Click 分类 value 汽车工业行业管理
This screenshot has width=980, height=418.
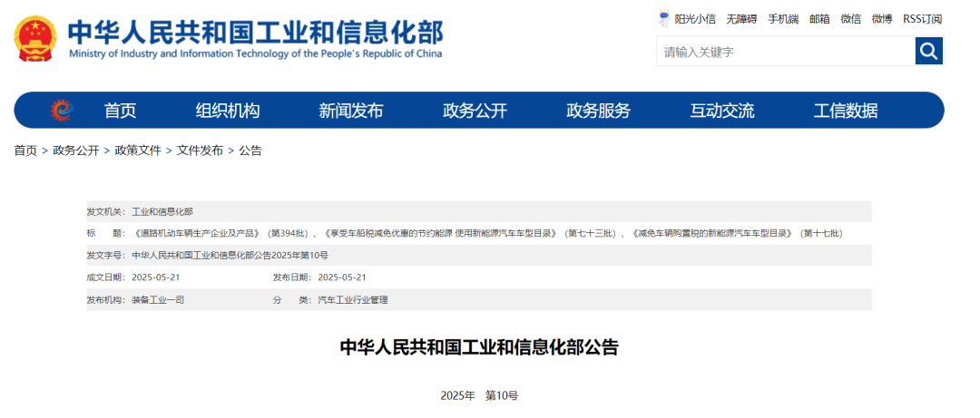tap(353, 300)
